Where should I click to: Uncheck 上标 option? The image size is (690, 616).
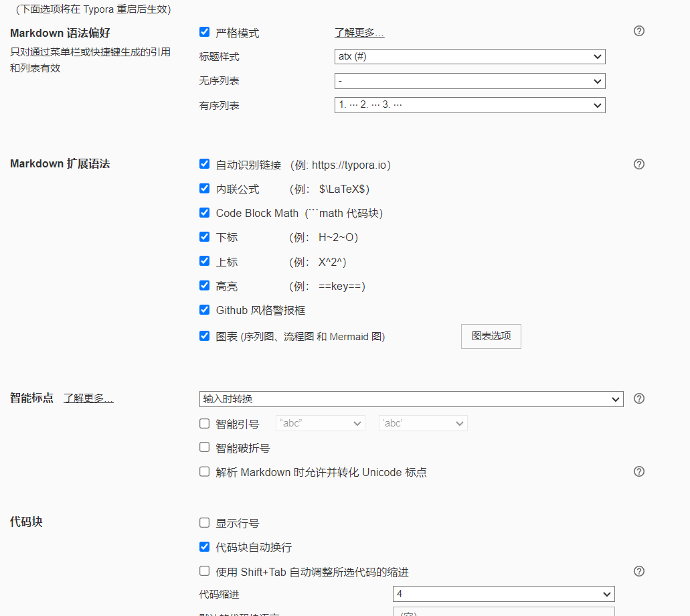pos(204,260)
